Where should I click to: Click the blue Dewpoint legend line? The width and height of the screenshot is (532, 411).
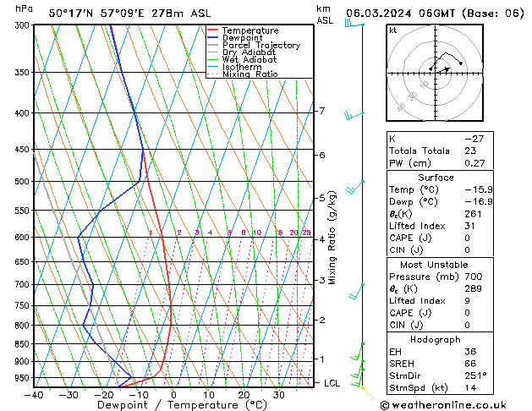click(213, 38)
